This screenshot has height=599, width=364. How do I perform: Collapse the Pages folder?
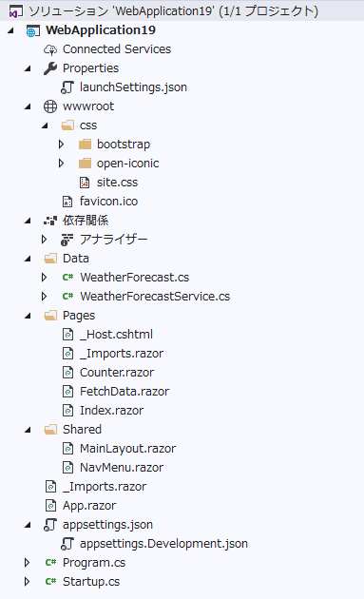click(28, 316)
